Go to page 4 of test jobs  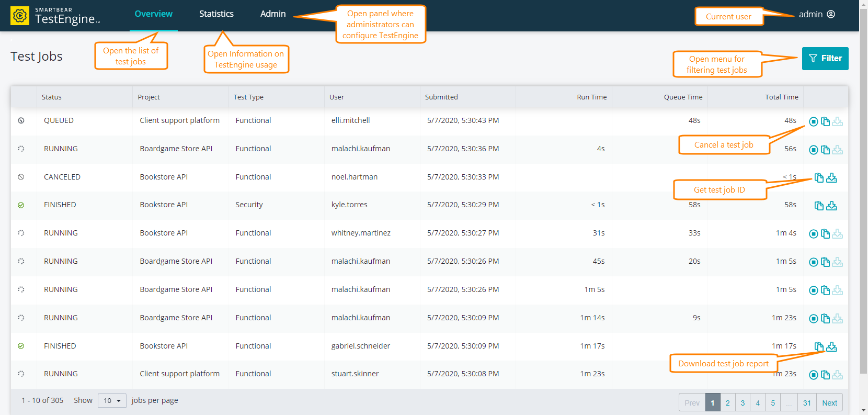[758, 402]
